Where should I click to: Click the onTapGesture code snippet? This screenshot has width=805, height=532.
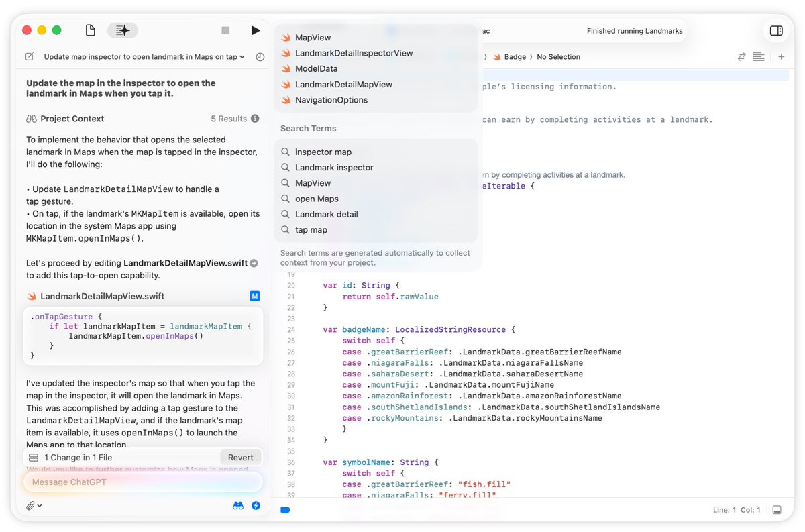[x=143, y=336]
